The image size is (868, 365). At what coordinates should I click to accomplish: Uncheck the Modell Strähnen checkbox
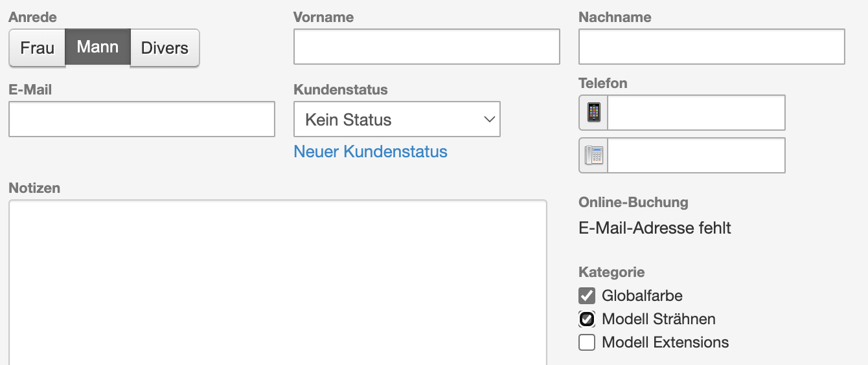587,319
